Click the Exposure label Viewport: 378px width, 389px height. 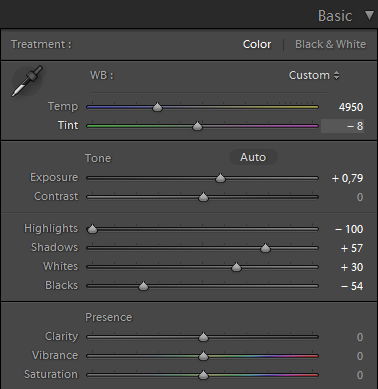pos(54,177)
